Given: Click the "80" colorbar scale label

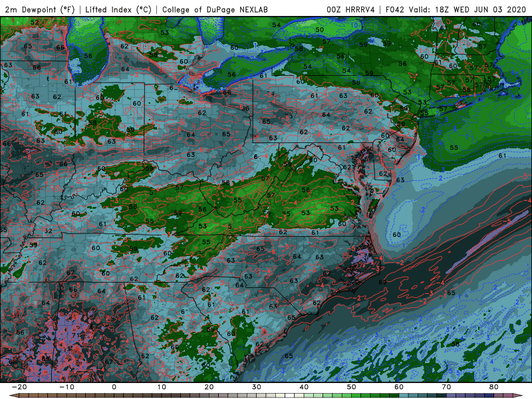Looking at the screenshot, I should pos(494,387).
